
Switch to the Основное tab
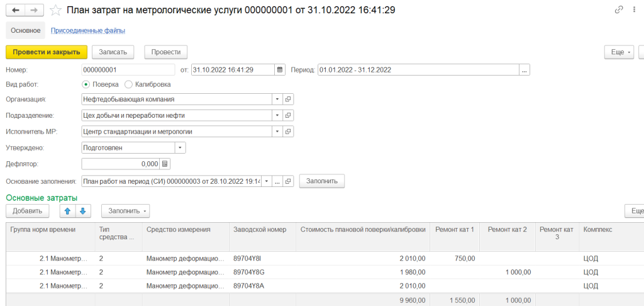point(26,30)
